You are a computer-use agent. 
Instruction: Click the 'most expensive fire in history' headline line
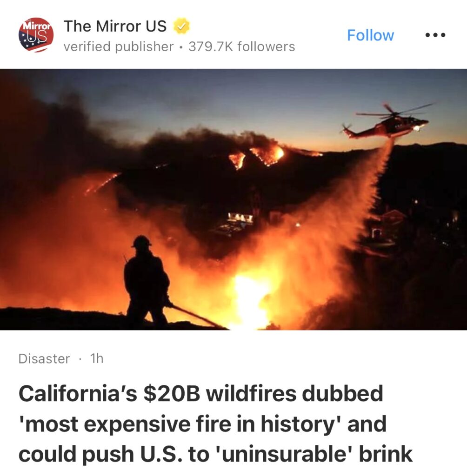[x=203, y=424]
